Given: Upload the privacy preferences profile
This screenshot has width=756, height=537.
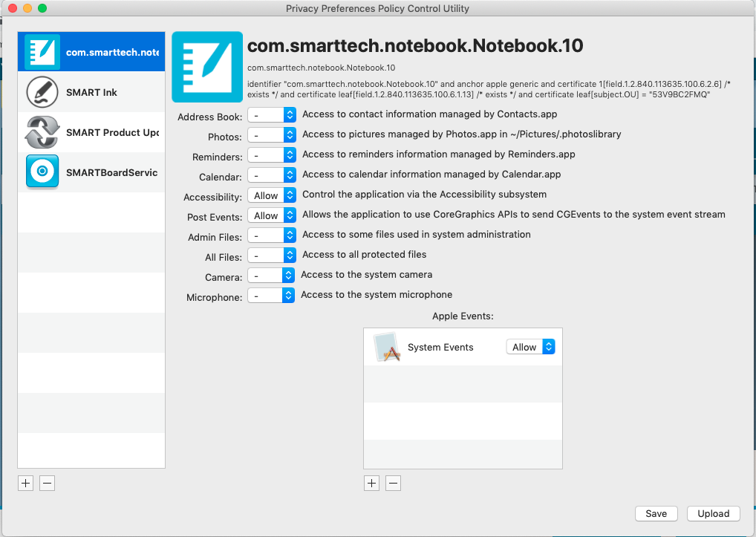Looking at the screenshot, I should [x=712, y=513].
